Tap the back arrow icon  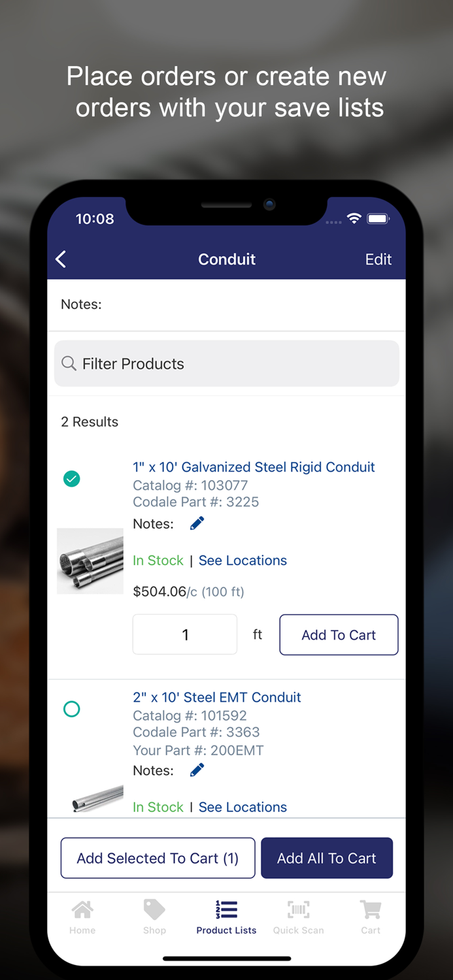click(61, 259)
